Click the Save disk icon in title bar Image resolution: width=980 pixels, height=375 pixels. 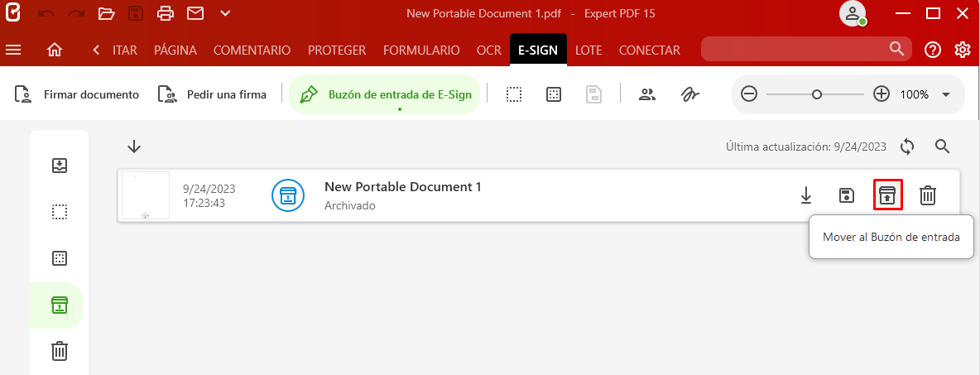[x=136, y=13]
